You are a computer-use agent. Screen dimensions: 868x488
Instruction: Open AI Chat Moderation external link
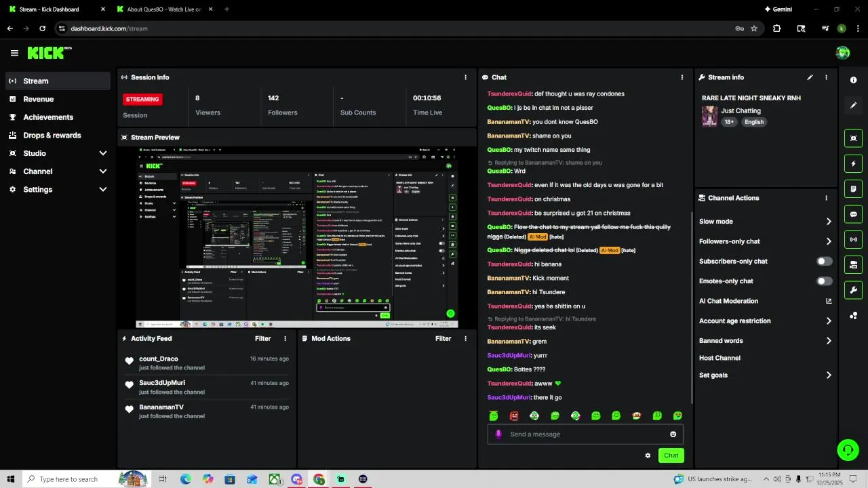click(x=829, y=301)
